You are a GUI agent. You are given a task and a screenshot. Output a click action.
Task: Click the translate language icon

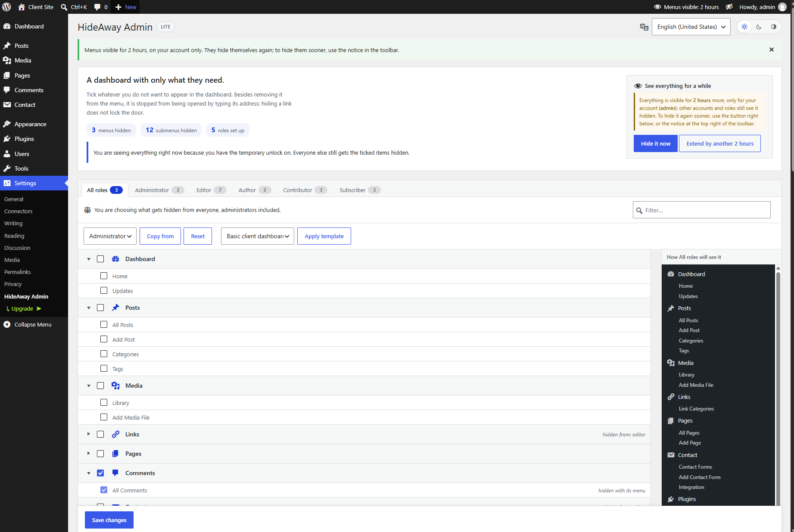[x=644, y=27]
